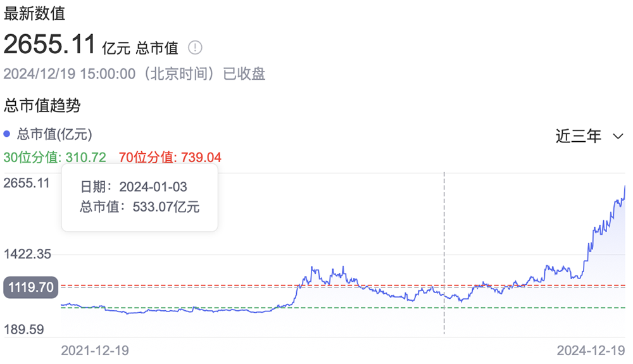Click the 已收盘 market status text

(244, 73)
